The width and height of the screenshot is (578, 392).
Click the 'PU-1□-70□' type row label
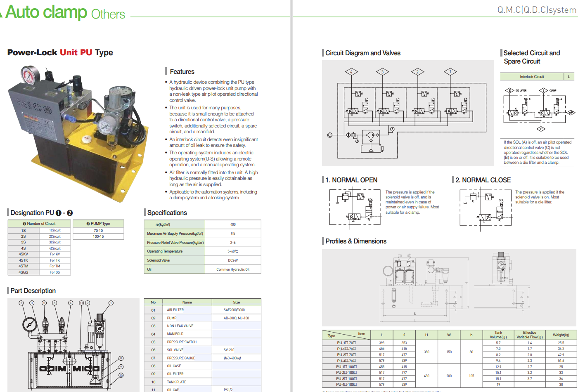(346, 343)
